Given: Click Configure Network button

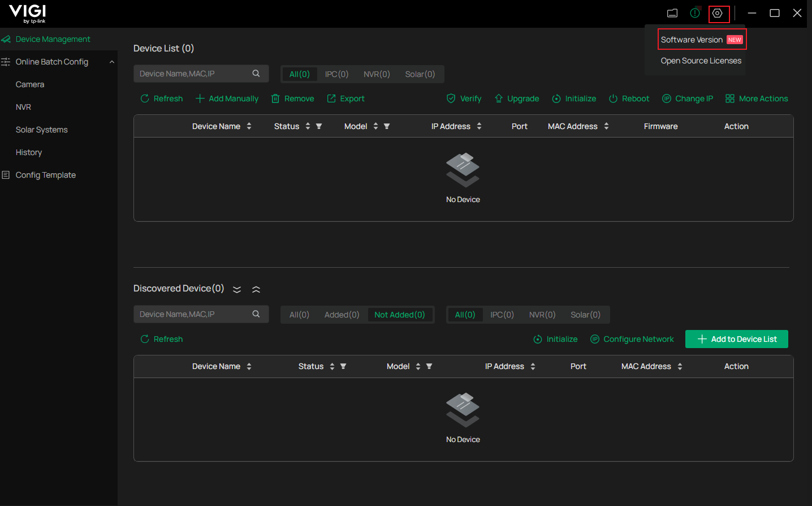Looking at the screenshot, I should 632,339.
